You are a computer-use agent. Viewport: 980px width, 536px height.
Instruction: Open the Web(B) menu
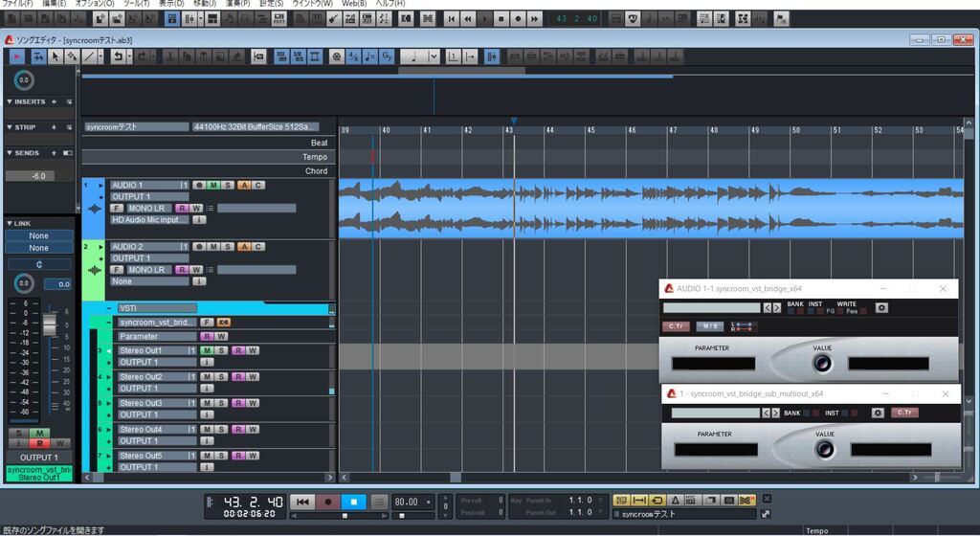[x=354, y=3]
